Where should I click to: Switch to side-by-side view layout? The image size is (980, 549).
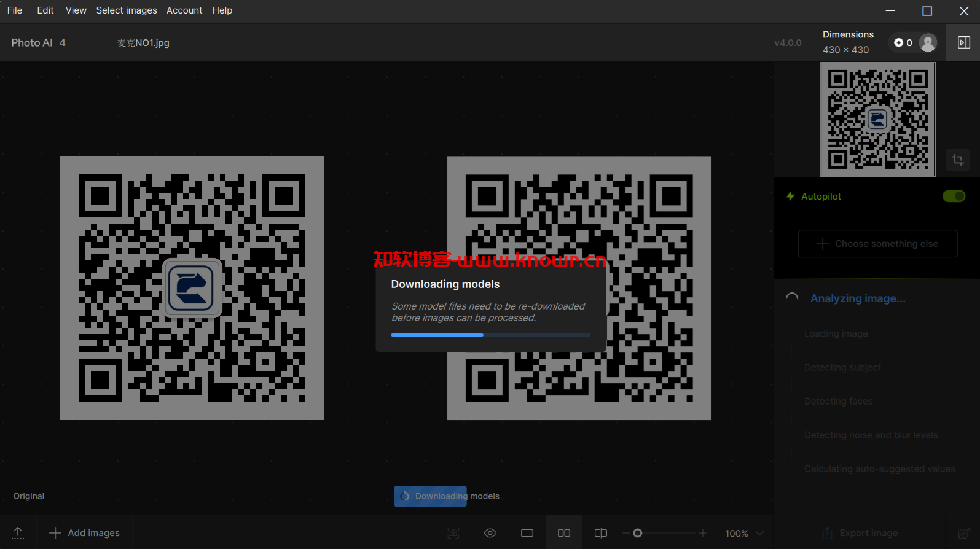point(564,533)
